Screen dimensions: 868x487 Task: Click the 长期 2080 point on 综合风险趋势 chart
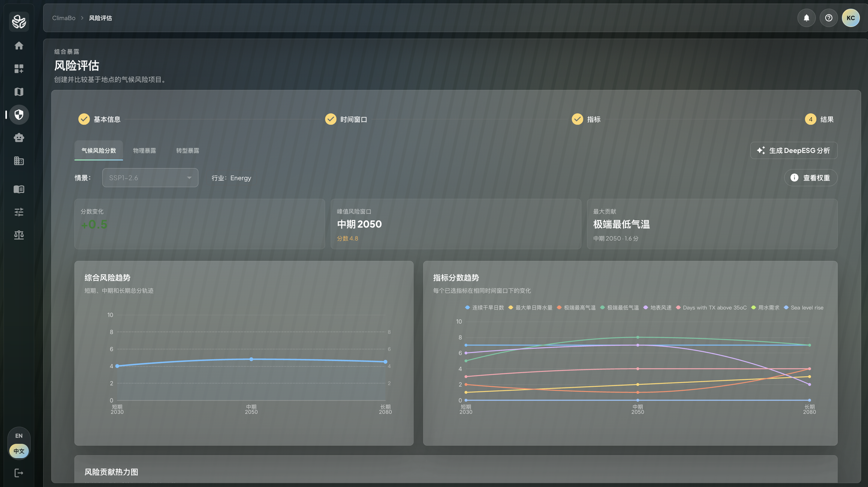[385, 361]
